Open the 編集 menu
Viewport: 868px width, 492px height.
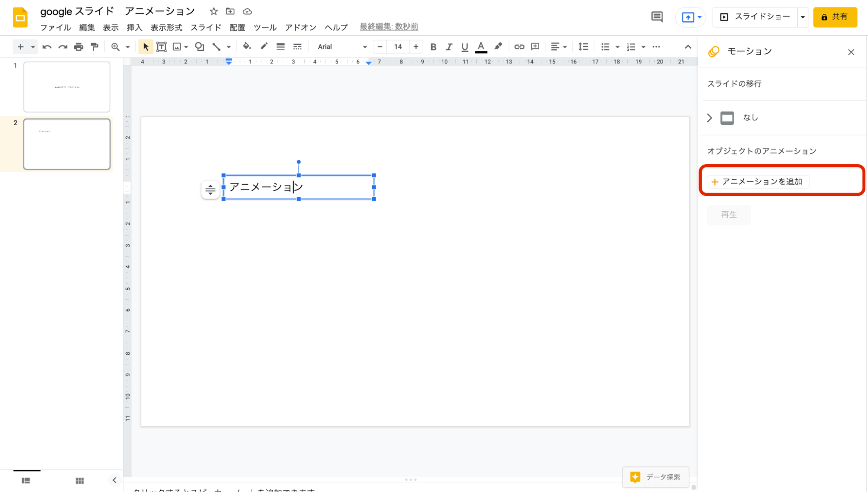click(x=87, y=27)
